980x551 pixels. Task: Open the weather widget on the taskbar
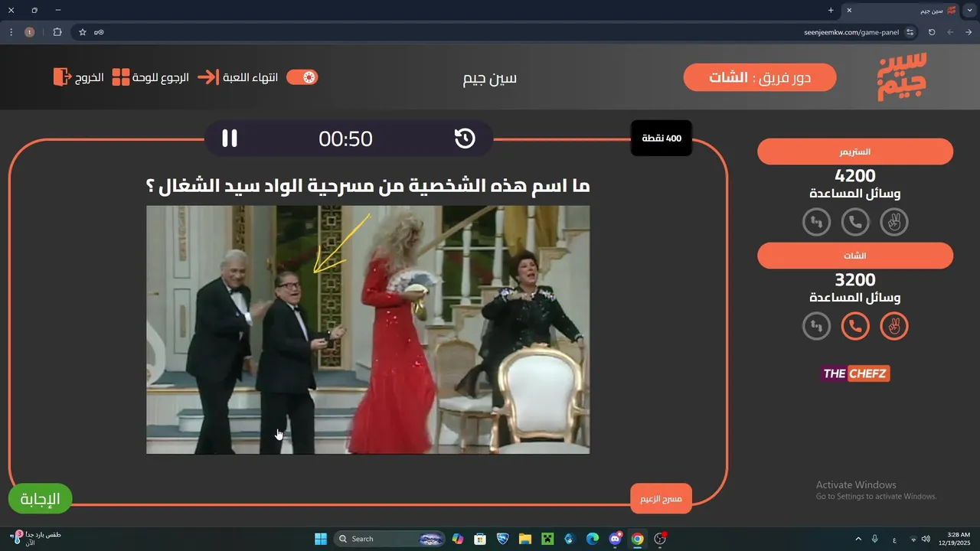(x=34, y=539)
